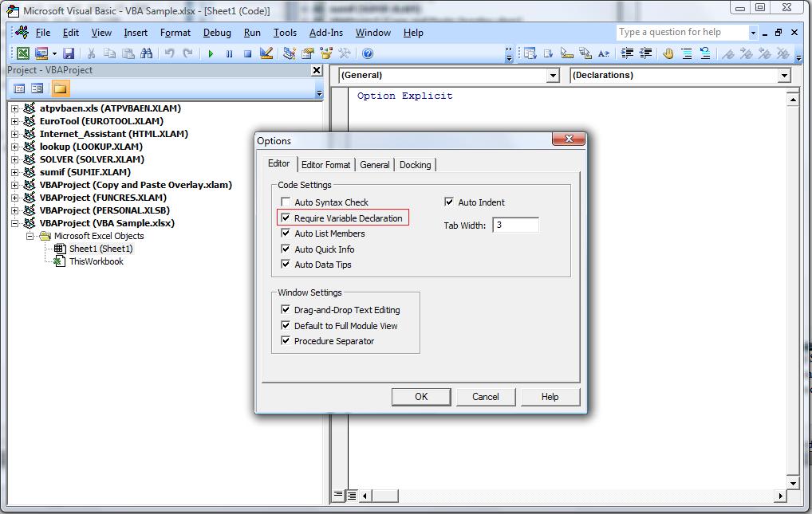Open the Add-Ins menu
The image size is (812, 514).
coord(325,33)
